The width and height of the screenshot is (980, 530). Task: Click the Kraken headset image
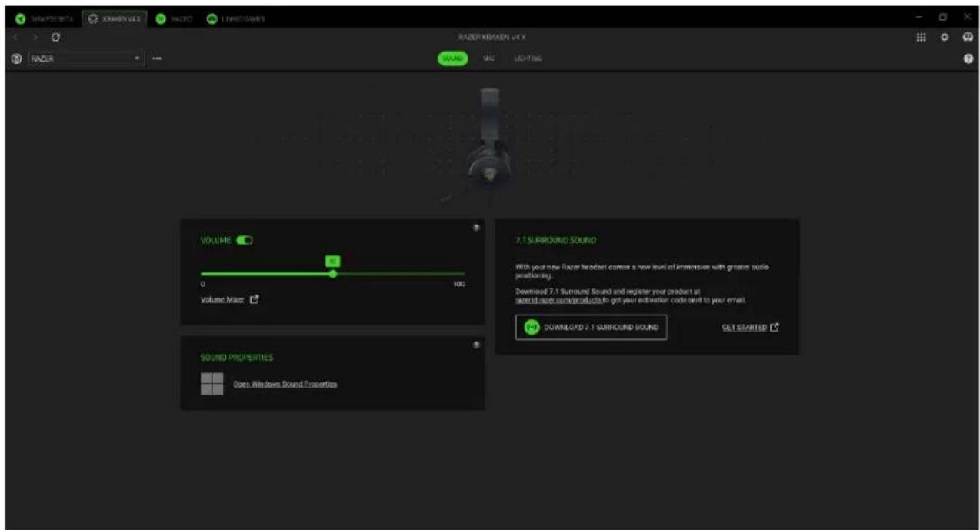(491, 135)
